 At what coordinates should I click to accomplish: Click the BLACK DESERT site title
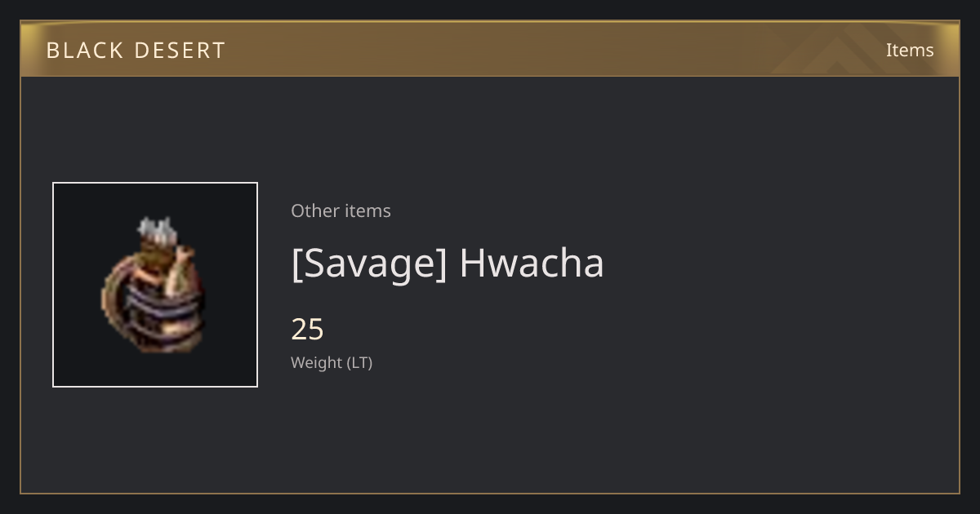[136, 50]
